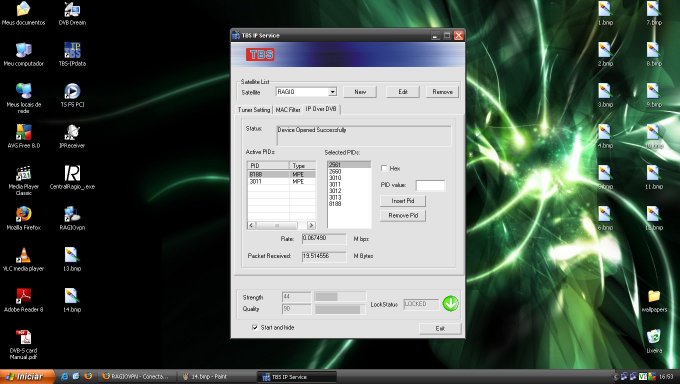This screenshot has height=384, width=680.
Task: Select the 11.bmp file icon
Action: (654, 177)
